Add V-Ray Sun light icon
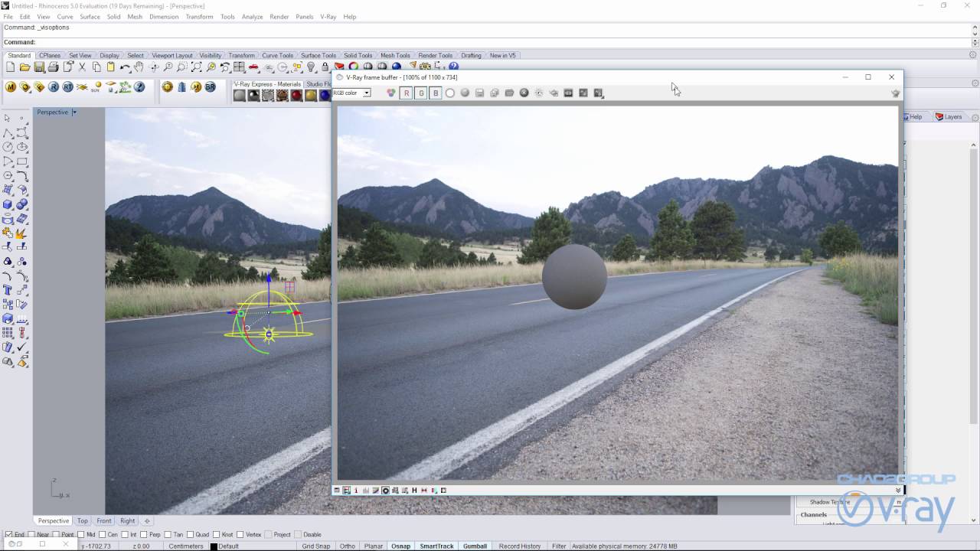 click(96, 87)
